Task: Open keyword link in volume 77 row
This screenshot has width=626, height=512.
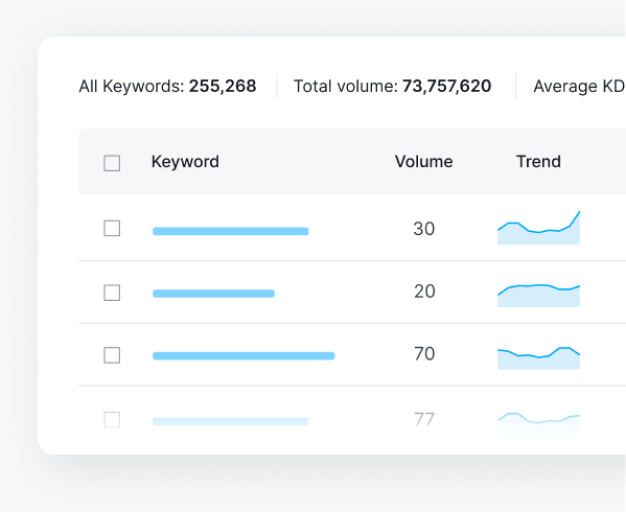Action: point(231,421)
